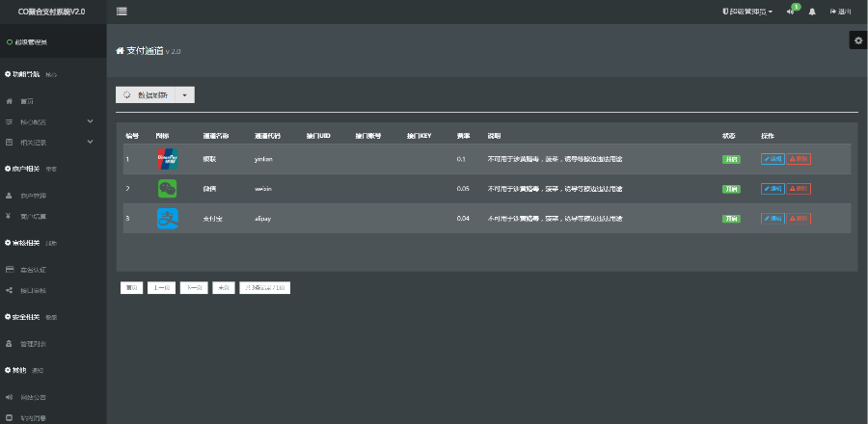Open the dropdown arrow beside 数据刷新 button
The image size is (868, 424).
point(184,95)
